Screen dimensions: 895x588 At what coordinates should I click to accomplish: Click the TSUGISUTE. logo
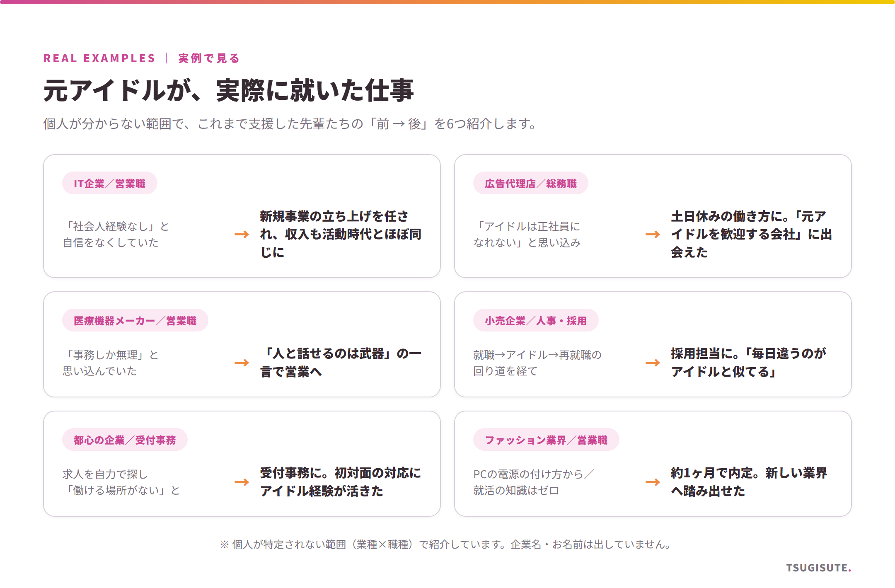819,568
